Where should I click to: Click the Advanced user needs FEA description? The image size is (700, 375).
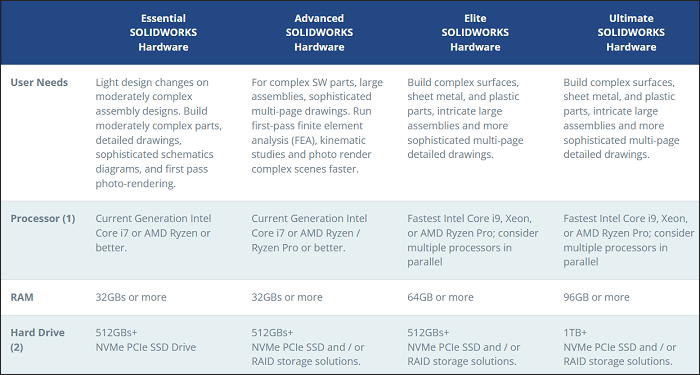[x=317, y=125]
